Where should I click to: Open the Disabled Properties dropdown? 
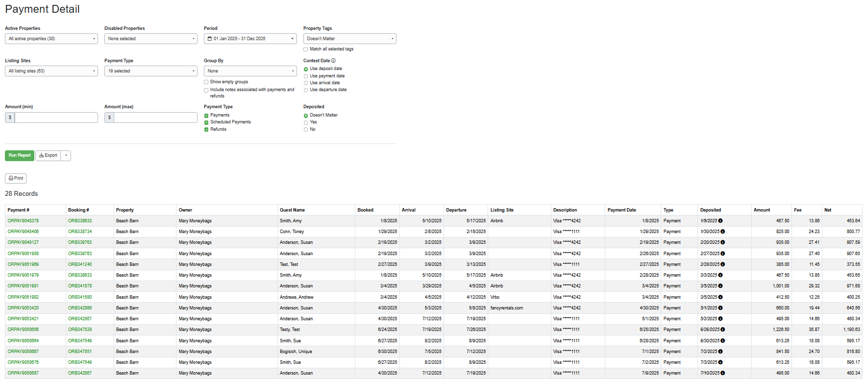tap(151, 39)
